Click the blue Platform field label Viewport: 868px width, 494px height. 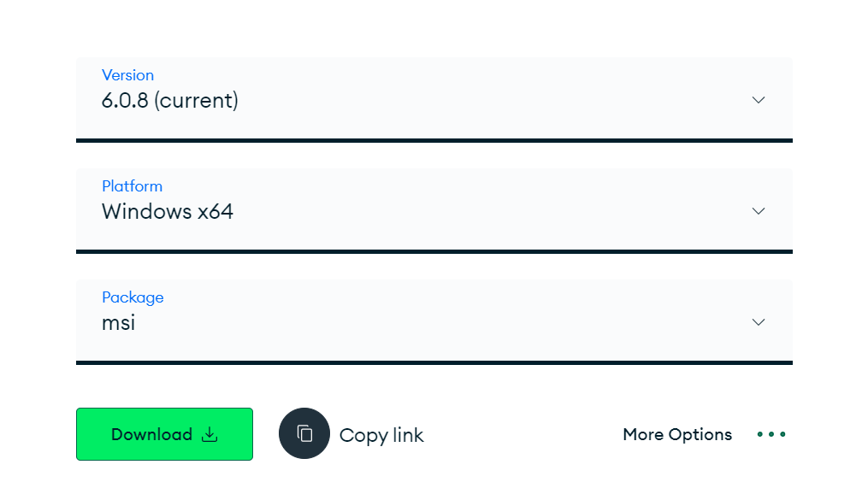(132, 186)
